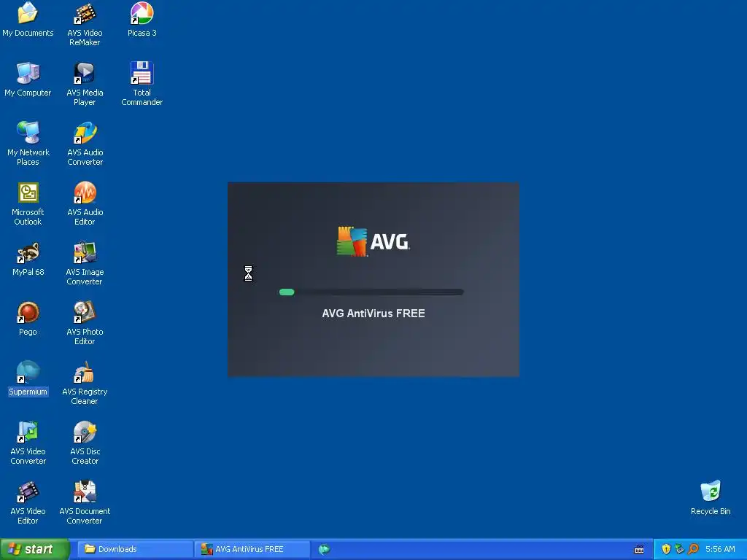Click the AVG installer loading progress bar

[x=371, y=292]
